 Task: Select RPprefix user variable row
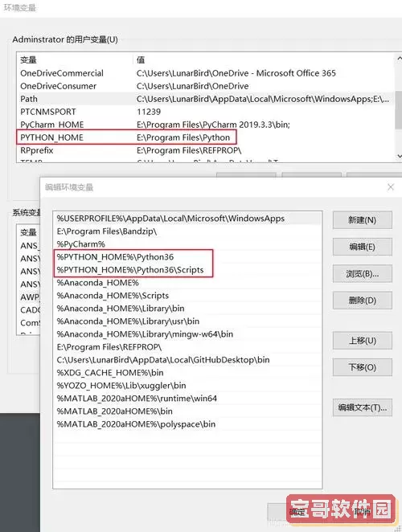(205, 150)
